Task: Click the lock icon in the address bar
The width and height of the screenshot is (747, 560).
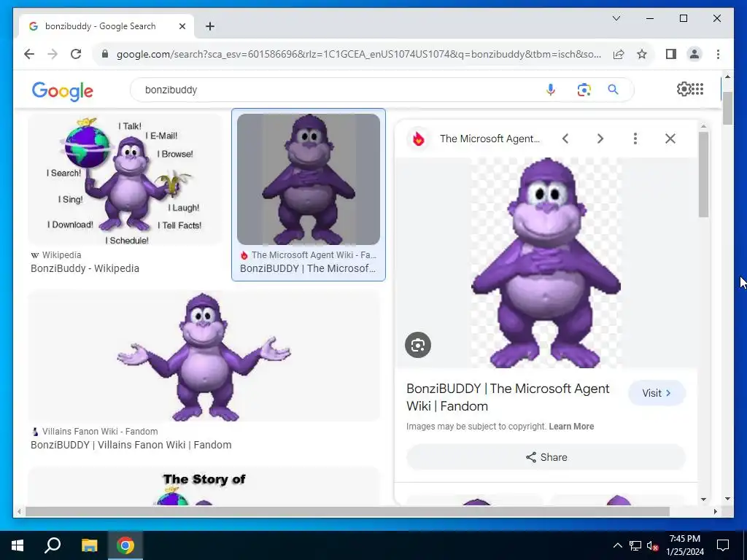Action: point(105,54)
